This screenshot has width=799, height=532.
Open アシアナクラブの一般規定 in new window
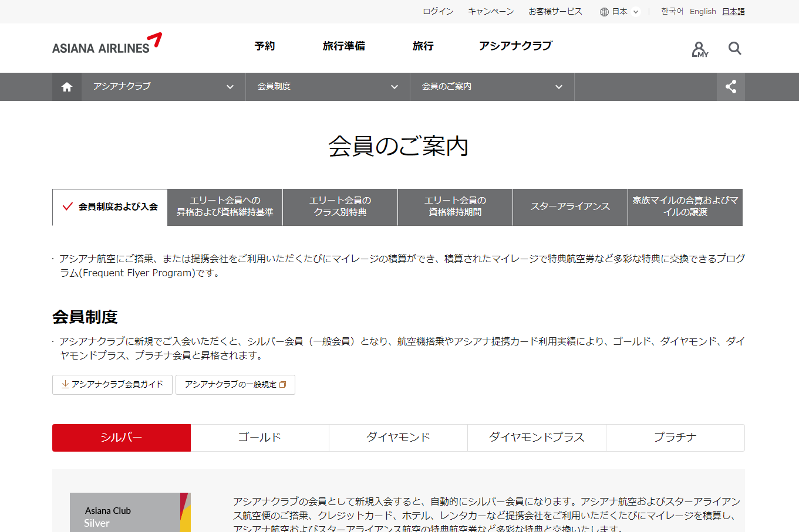(235, 385)
